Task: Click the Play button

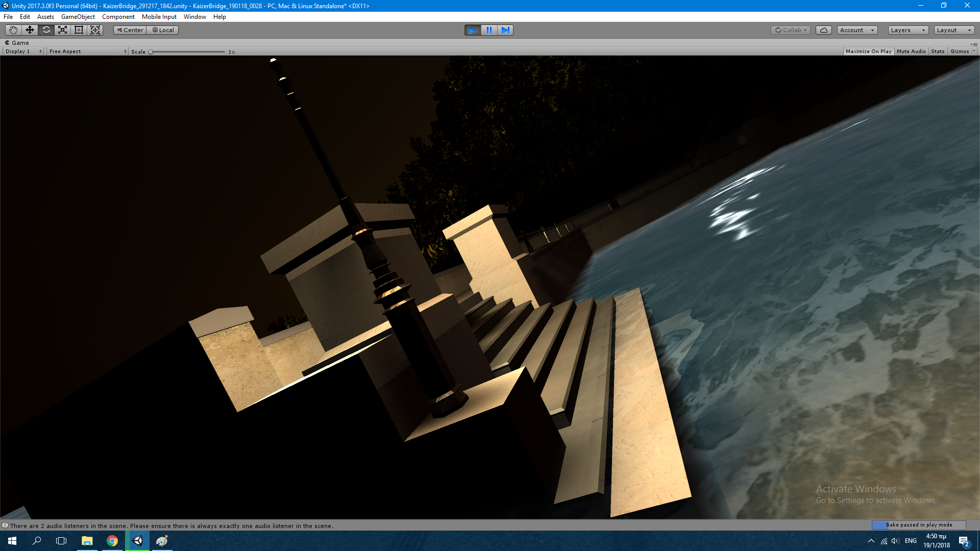Action: [x=472, y=30]
